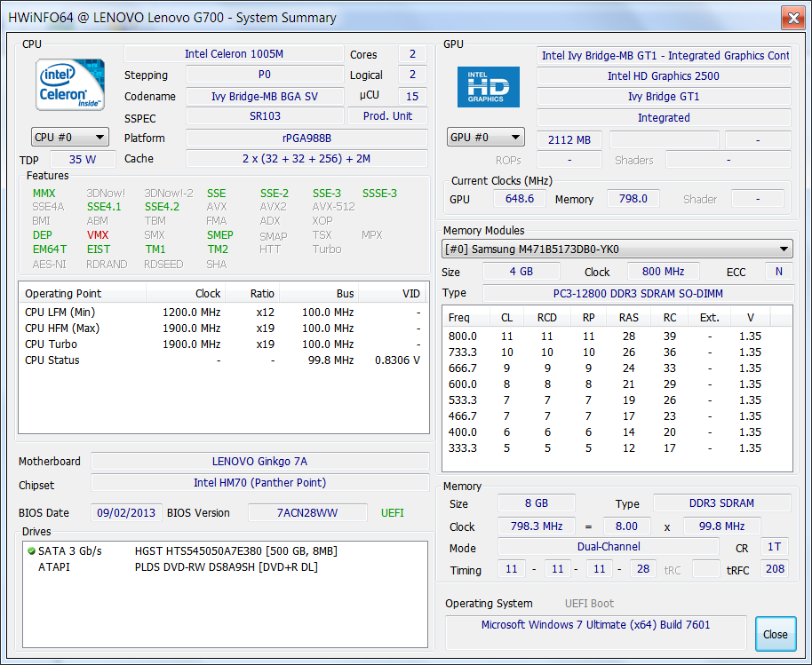Viewport: 812px width, 665px height.
Task: Click the VMX feature label
Action: click(x=98, y=235)
